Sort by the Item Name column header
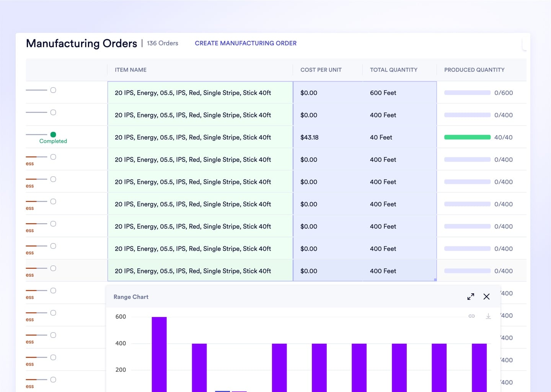 point(130,70)
